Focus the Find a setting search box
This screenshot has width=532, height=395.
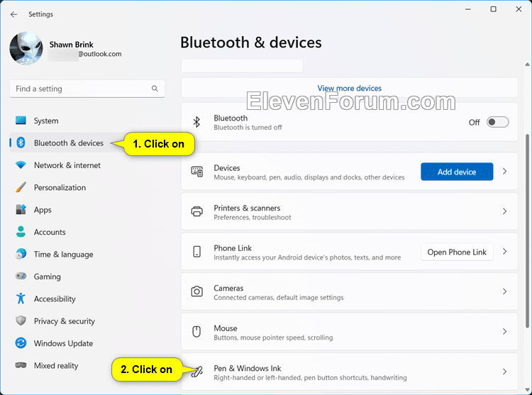(87, 89)
